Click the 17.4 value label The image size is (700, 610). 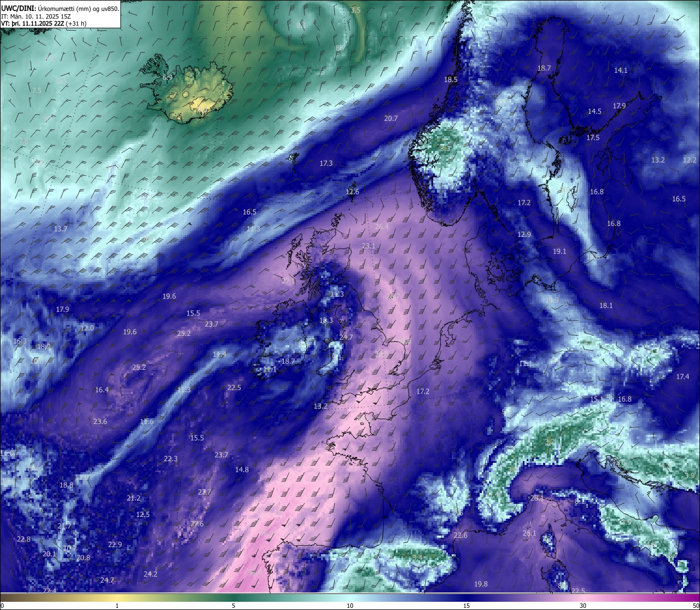(x=682, y=376)
